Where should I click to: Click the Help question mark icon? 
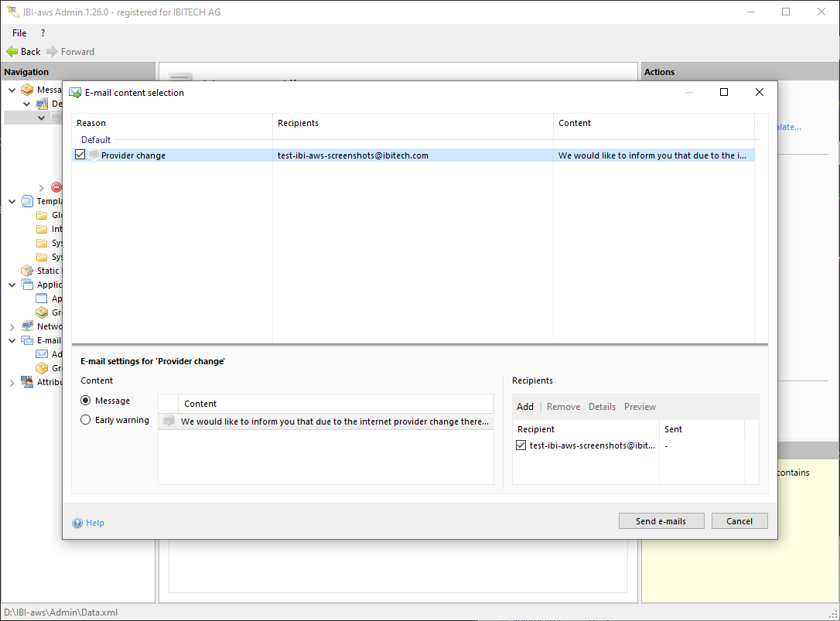(77, 523)
